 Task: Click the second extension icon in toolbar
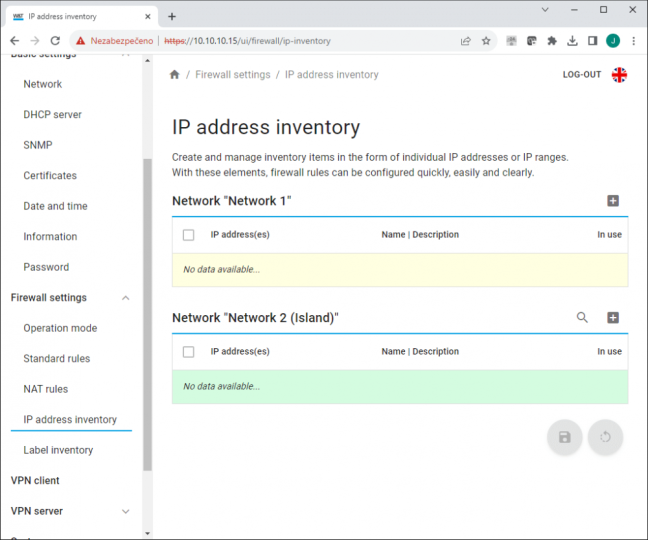531,40
